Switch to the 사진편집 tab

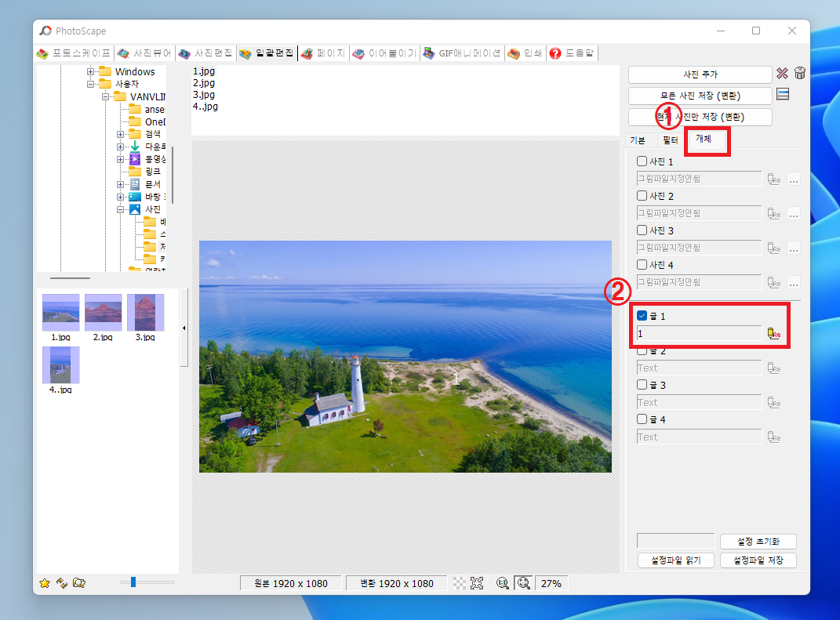(x=205, y=53)
